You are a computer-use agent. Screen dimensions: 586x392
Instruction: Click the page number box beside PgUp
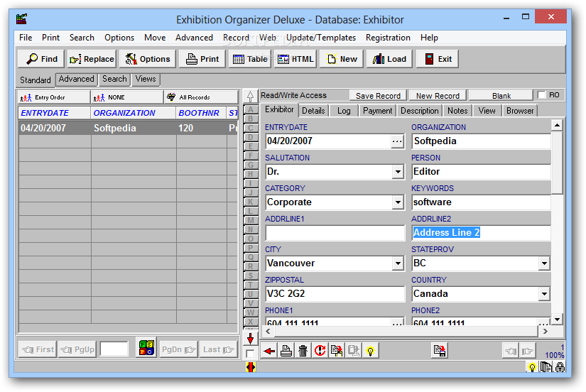click(114, 349)
